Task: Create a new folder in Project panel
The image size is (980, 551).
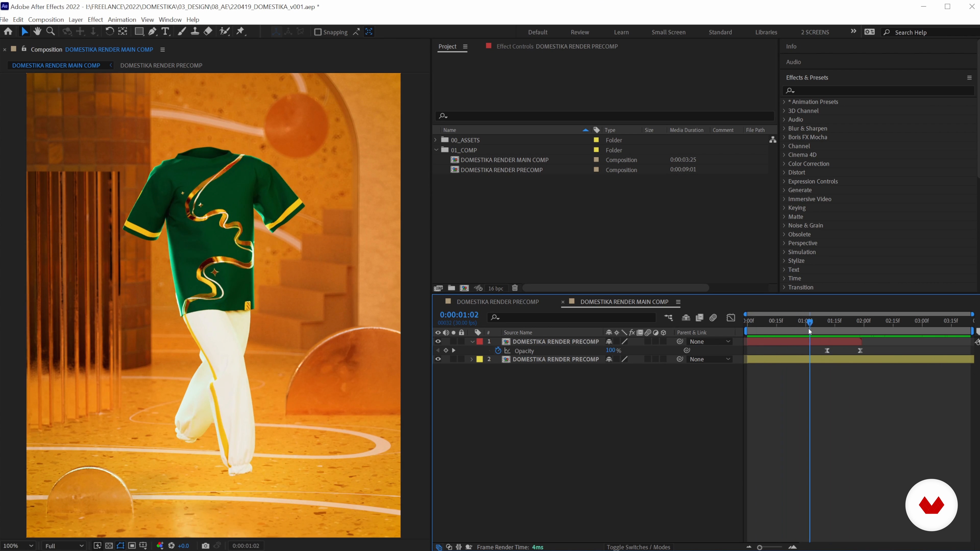Action: pos(451,288)
